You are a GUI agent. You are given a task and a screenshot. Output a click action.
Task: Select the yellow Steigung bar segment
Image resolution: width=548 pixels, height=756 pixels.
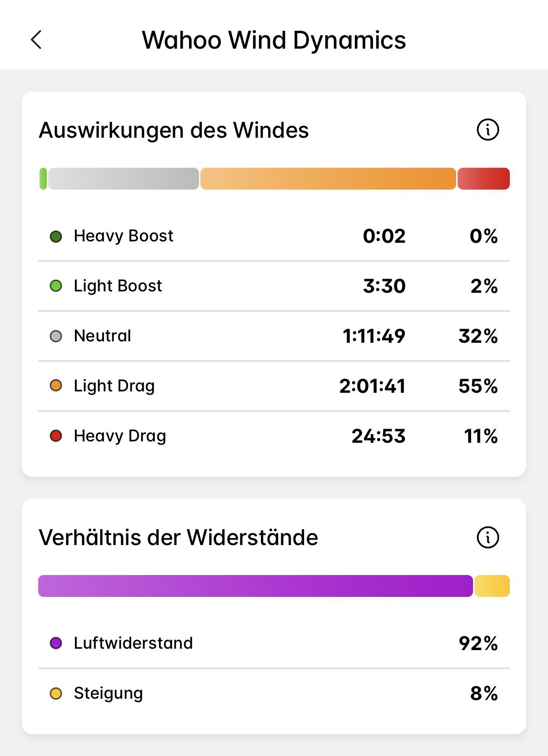point(492,586)
